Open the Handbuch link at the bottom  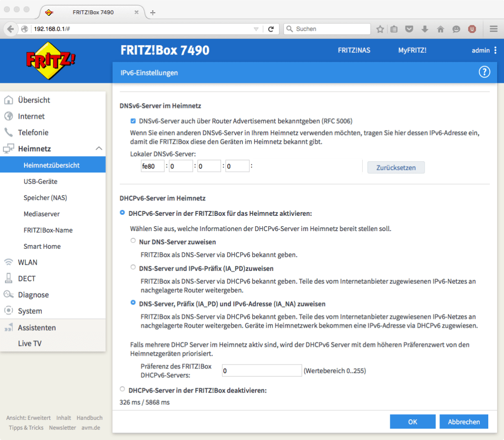tap(90, 417)
